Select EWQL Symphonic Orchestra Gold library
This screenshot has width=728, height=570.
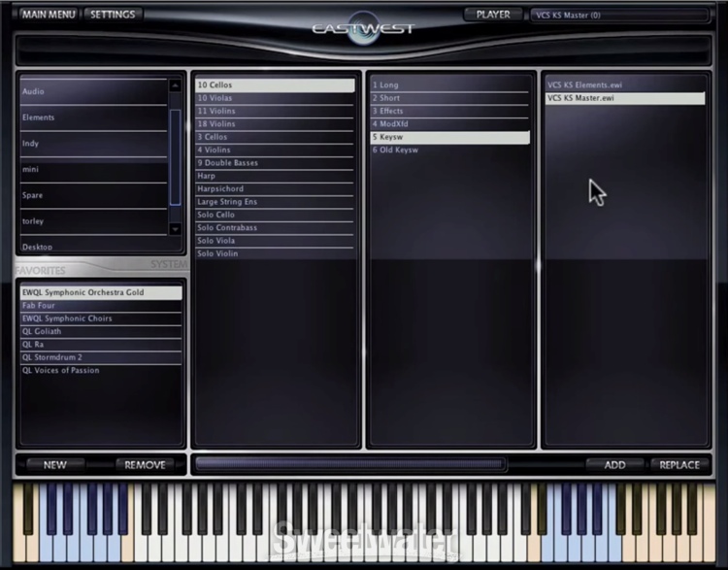101,292
